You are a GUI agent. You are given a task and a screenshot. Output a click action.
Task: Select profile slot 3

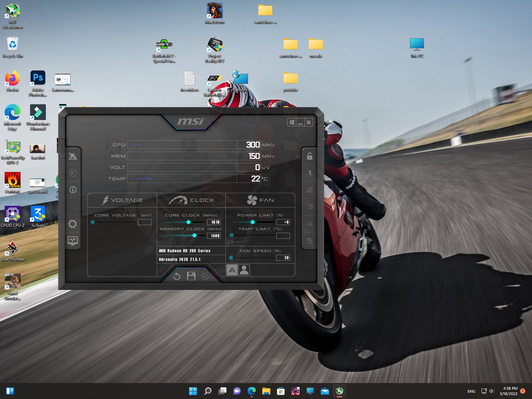(x=310, y=207)
